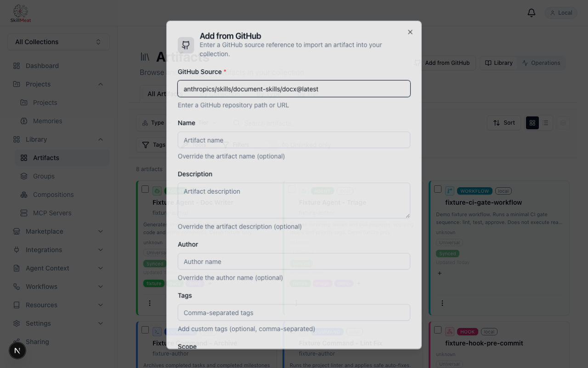This screenshot has height=368, width=588.
Task: Switch to grid view
Action: pyautogui.click(x=532, y=123)
